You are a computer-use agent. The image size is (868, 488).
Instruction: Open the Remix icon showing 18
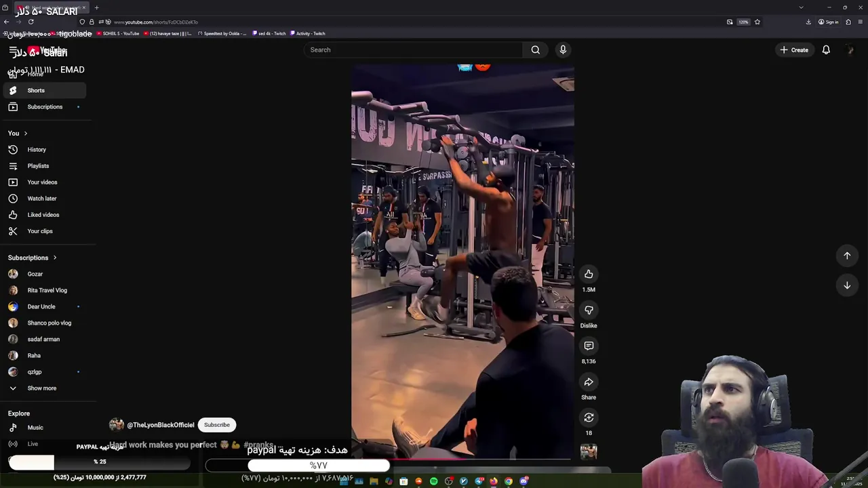click(x=589, y=418)
